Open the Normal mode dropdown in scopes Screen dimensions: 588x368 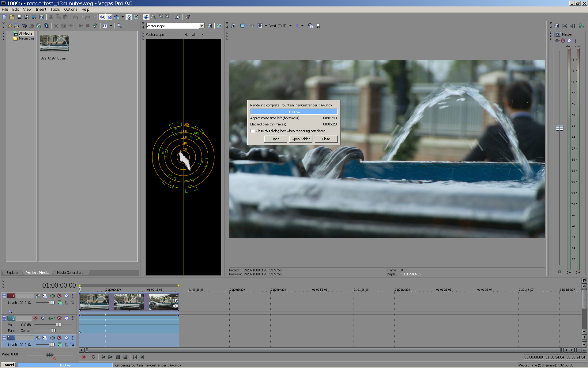(202, 35)
